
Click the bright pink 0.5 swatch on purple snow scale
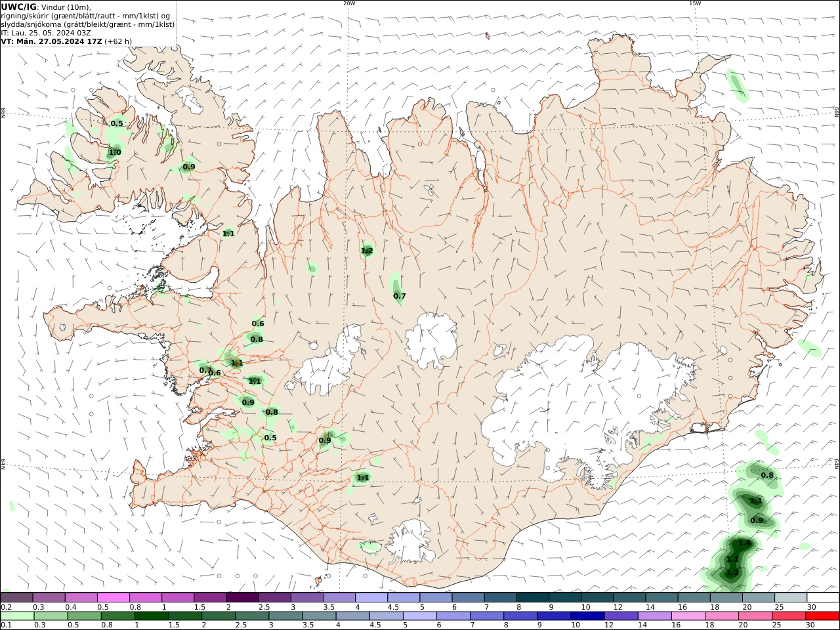point(113,597)
